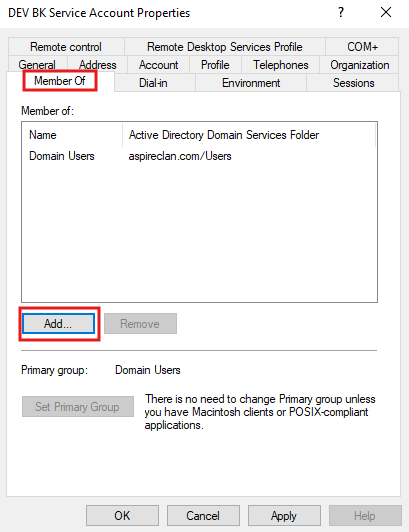Switch to the Dial-in tab
Screen dimensions: 409x532
click(154, 83)
